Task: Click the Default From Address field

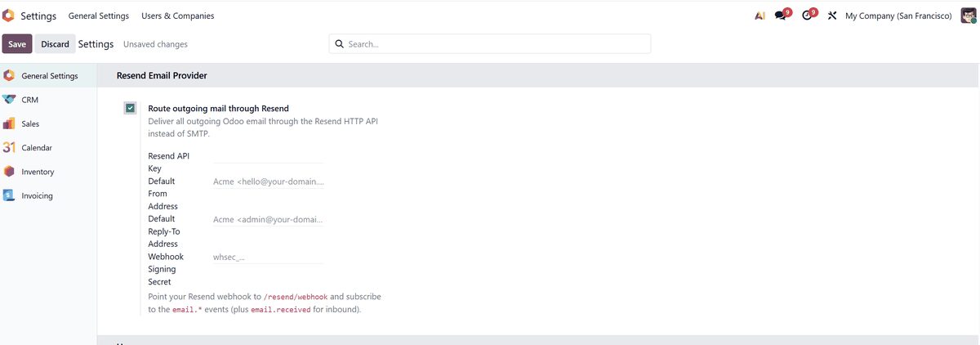Action: (x=268, y=181)
